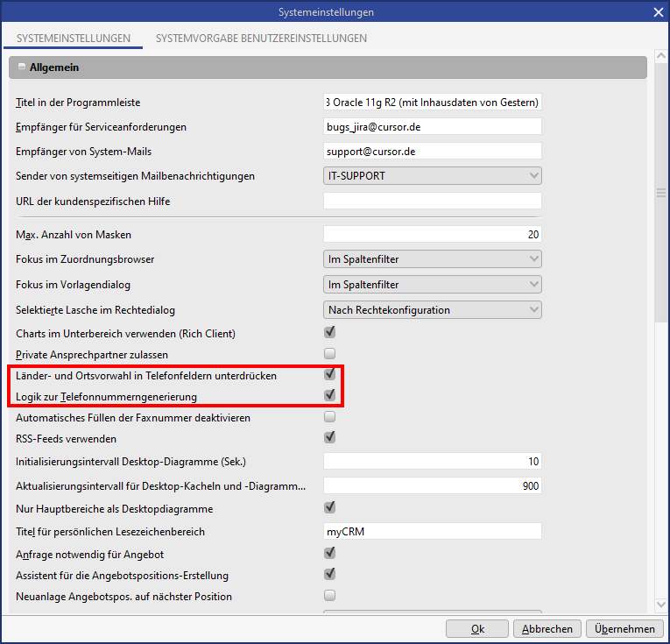670x644 pixels.
Task: Switch to Systemvorgabe Benutzereinstellungen tab
Action: coord(261,39)
